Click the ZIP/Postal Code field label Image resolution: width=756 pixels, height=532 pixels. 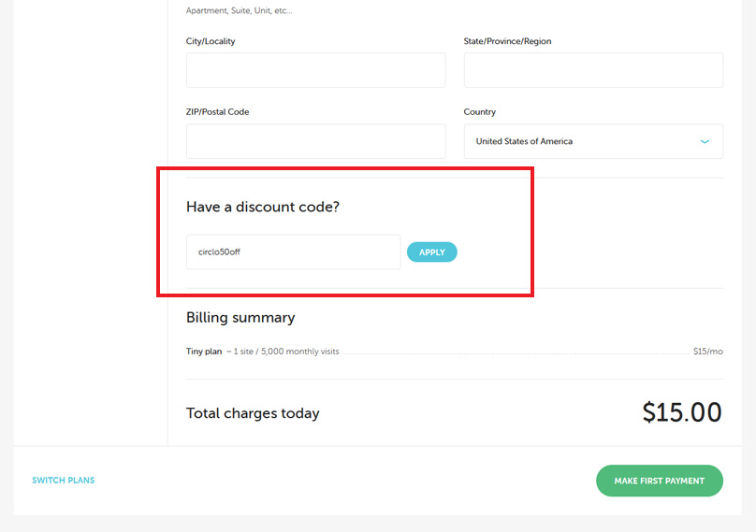pyautogui.click(x=217, y=112)
